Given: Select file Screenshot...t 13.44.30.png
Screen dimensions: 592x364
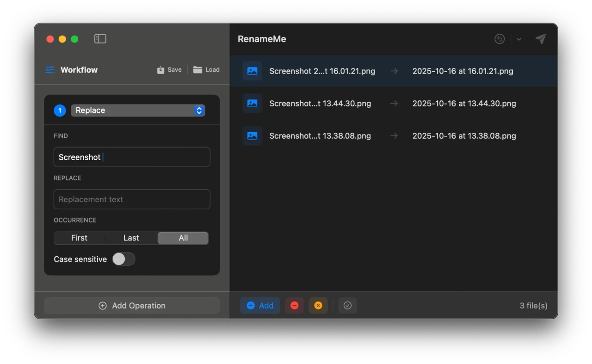Looking at the screenshot, I should [320, 103].
